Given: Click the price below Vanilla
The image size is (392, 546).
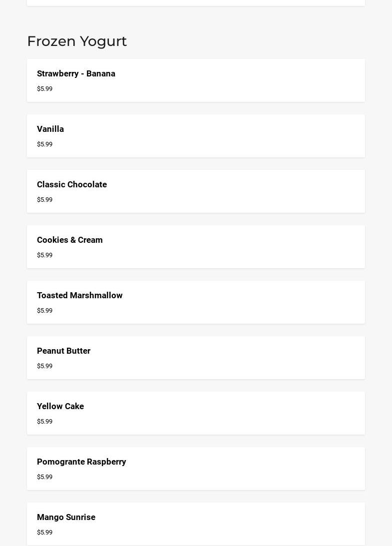Looking at the screenshot, I should (x=44, y=144).
